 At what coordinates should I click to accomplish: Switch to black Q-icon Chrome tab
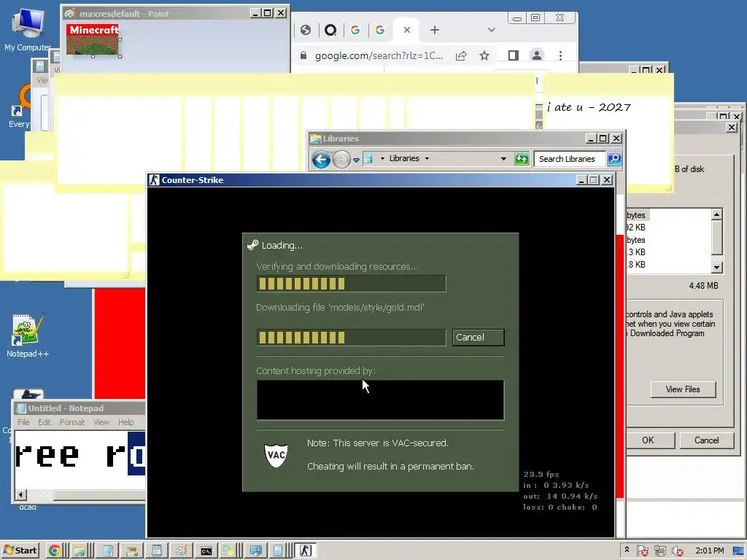pyautogui.click(x=330, y=30)
